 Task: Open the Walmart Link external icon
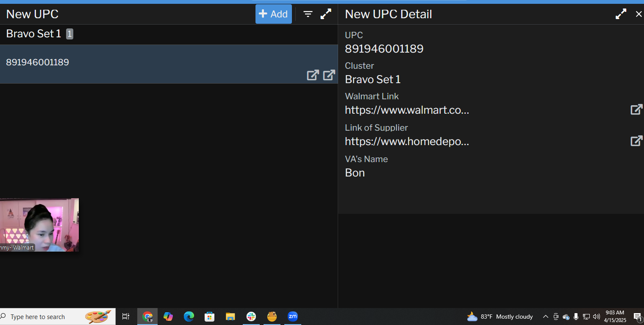pyautogui.click(x=636, y=109)
